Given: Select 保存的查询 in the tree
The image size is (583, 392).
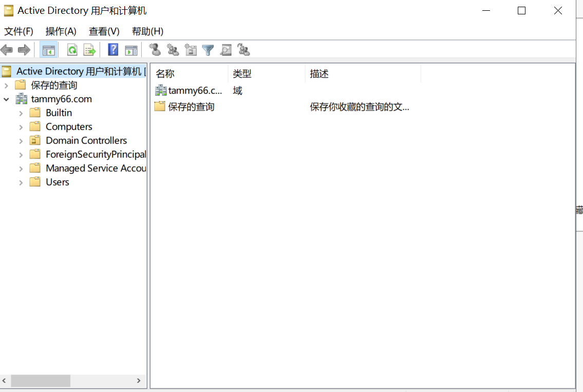Looking at the screenshot, I should point(54,85).
